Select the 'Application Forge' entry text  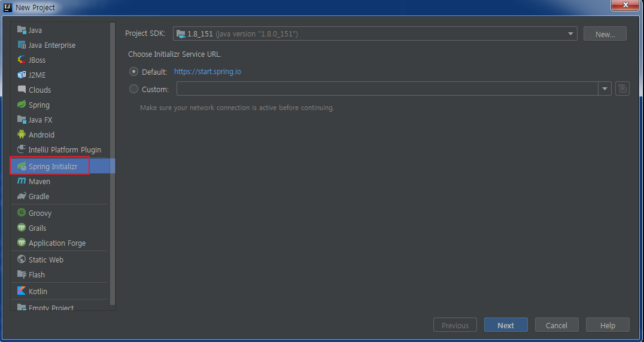[57, 243]
